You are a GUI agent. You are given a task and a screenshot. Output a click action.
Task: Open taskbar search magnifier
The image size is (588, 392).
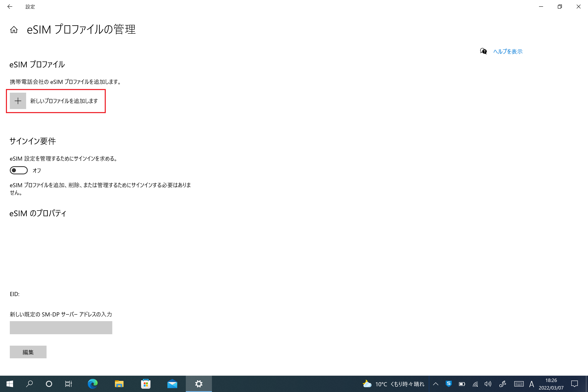29,384
